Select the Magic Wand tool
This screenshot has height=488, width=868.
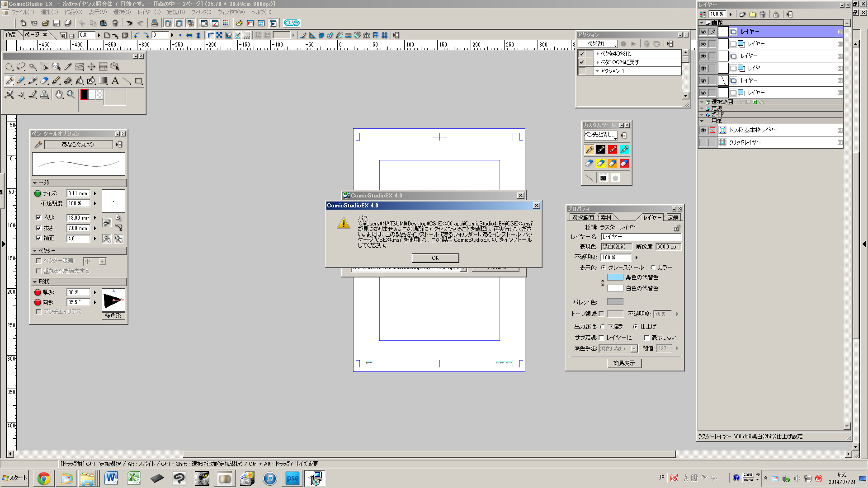33,67
